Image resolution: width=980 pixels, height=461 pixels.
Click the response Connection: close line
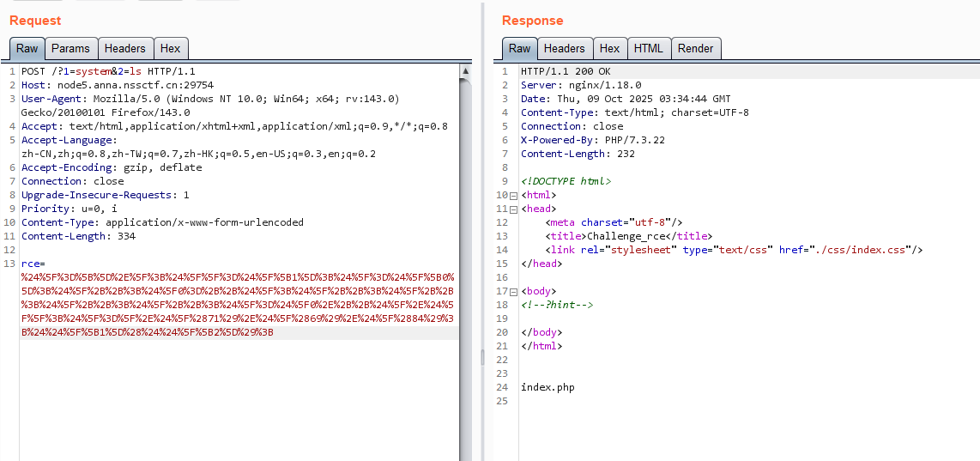point(572,126)
